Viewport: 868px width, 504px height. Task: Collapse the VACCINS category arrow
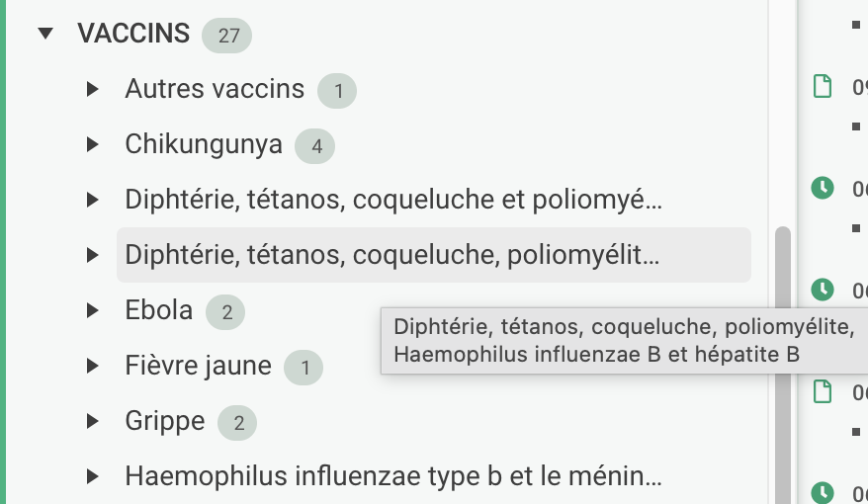(44, 34)
